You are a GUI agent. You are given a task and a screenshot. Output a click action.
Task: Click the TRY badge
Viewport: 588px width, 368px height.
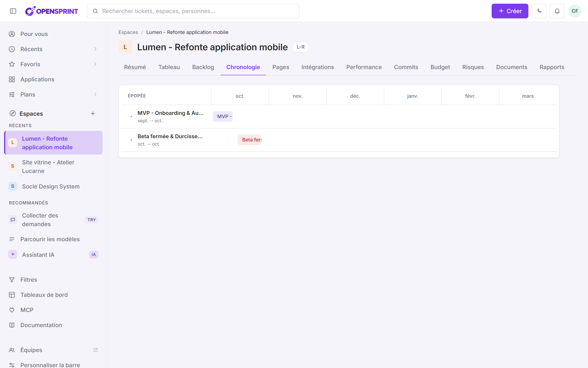pos(92,220)
